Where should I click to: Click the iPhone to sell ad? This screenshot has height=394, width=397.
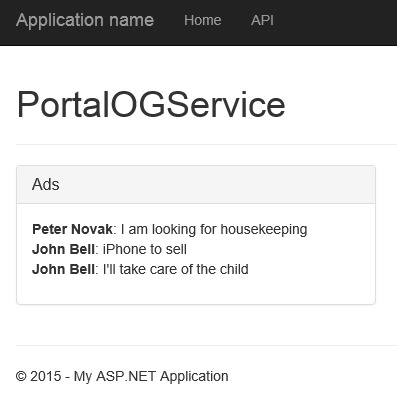(144, 249)
